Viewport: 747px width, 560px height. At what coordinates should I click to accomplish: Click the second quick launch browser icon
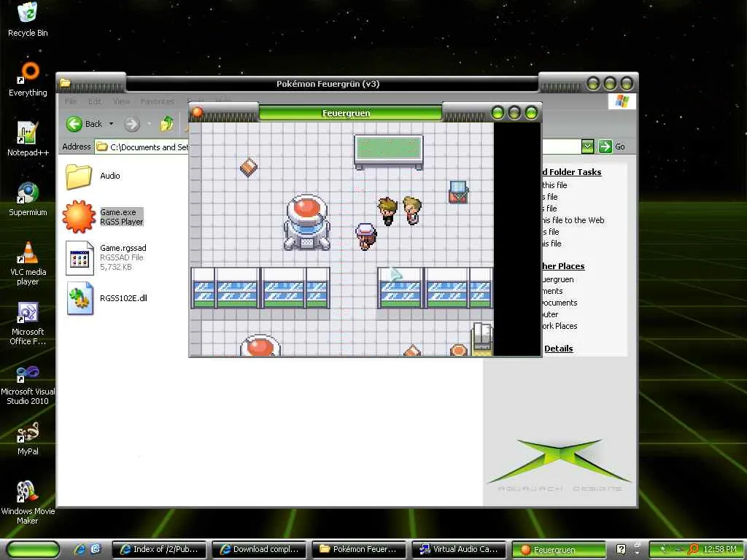96,549
